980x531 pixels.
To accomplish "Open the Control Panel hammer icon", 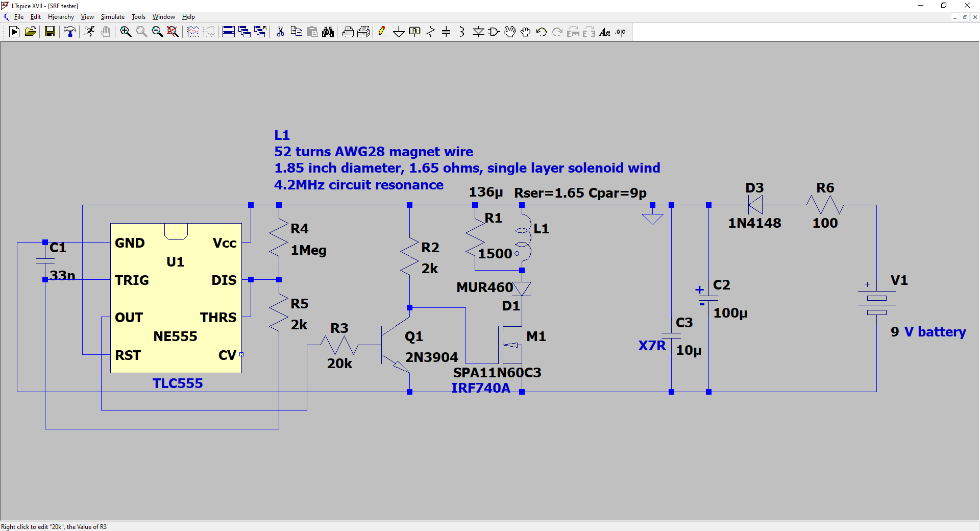I will (x=70, y=32).
